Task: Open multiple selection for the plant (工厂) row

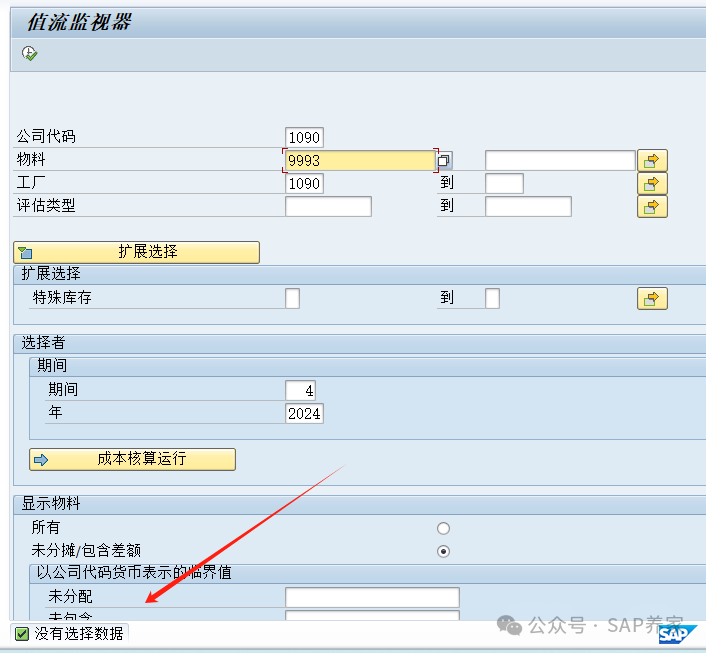Action: (x=652, y=183)
